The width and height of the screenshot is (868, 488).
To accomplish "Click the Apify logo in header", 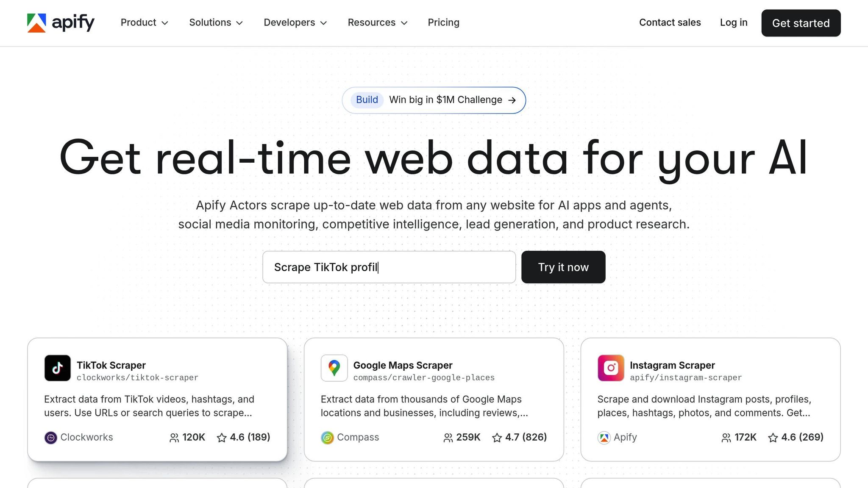I will (x=61, y=23).
